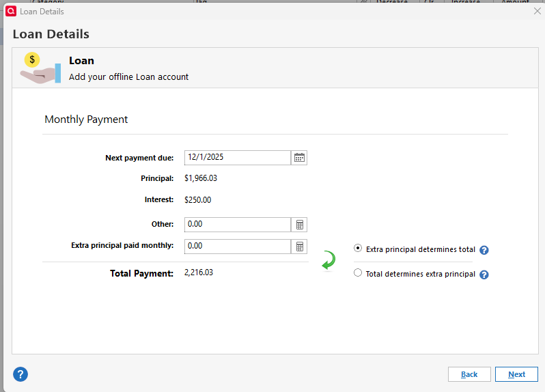Image resolution: width=545 pixels, height=392 pixels.
Task: Click the Total Payment label
Action: [141, 273]
